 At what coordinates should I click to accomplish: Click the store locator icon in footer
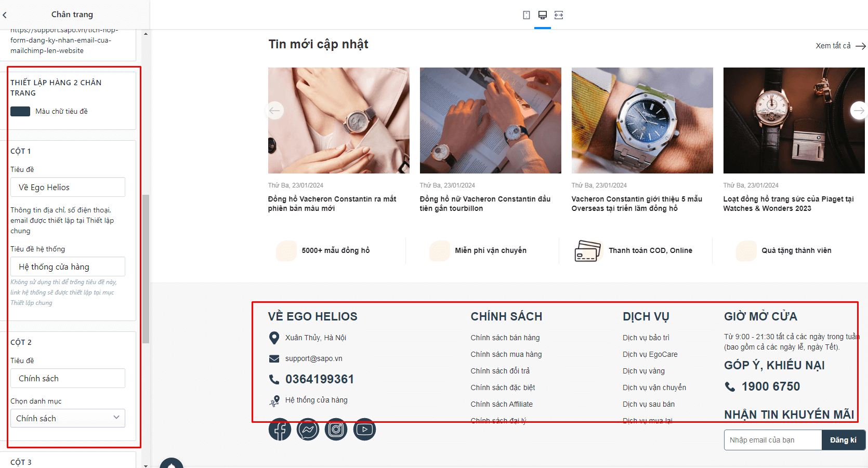(x=274, y=400)
